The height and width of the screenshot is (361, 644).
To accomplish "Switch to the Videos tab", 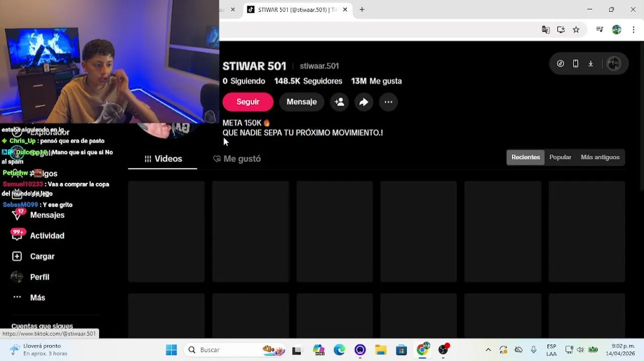I will tap(163, 158).
